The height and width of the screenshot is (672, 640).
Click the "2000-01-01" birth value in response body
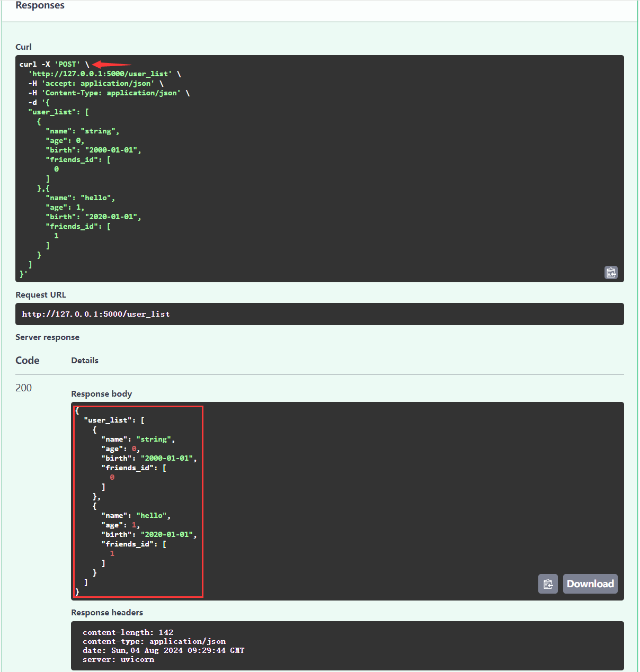167,458
